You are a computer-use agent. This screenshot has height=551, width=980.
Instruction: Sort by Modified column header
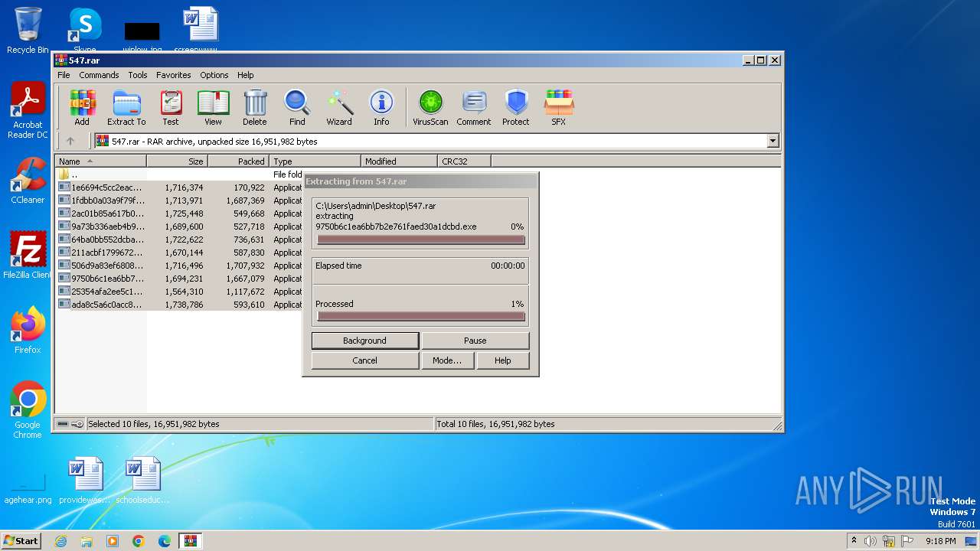click(399, 161)
